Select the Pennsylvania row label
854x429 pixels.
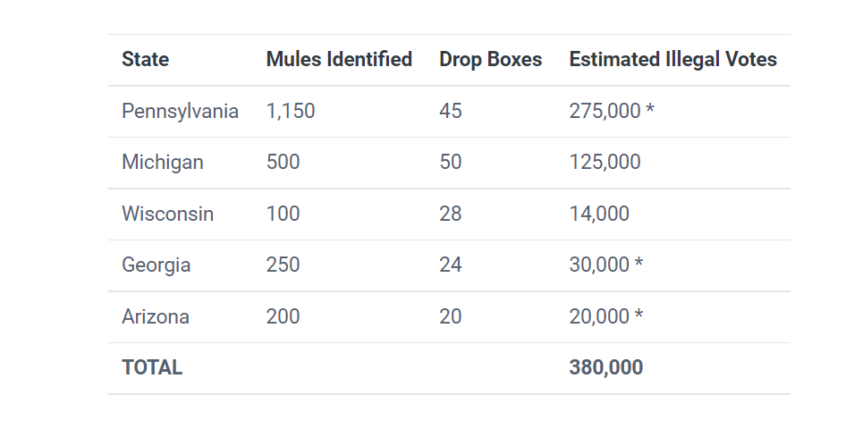click(180, 111)
